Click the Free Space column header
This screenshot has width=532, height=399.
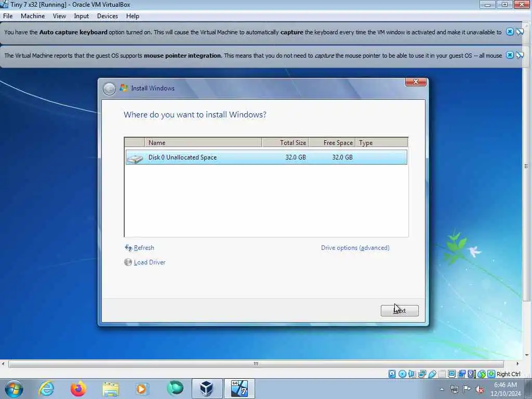(x=332, y=142)
